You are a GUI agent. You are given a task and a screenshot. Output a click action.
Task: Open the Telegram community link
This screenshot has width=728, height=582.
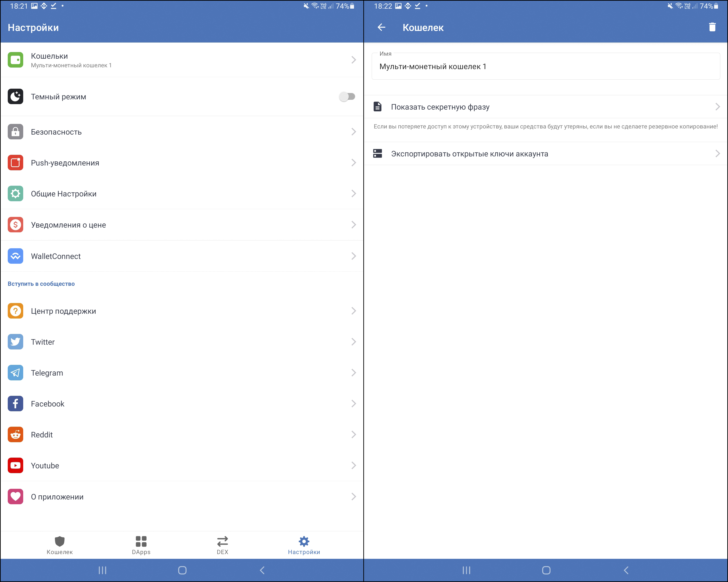coord(182,373)
